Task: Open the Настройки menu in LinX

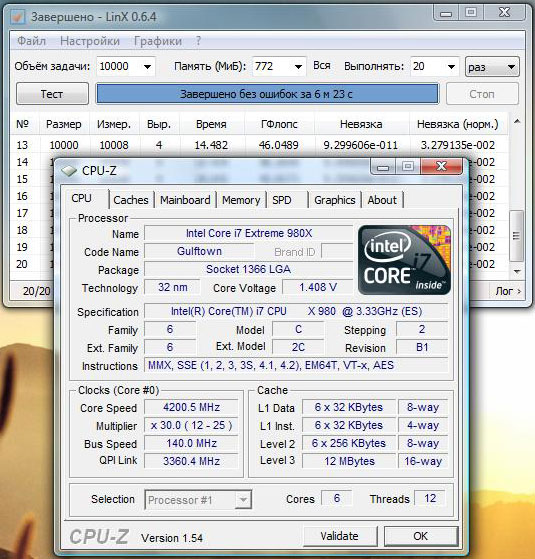Action: 90,41
